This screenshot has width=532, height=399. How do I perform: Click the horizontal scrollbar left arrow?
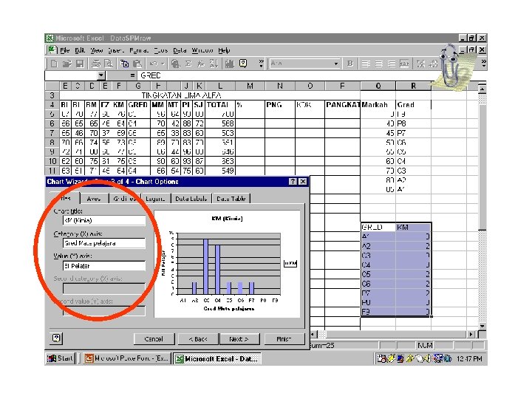tap(313, 335)
